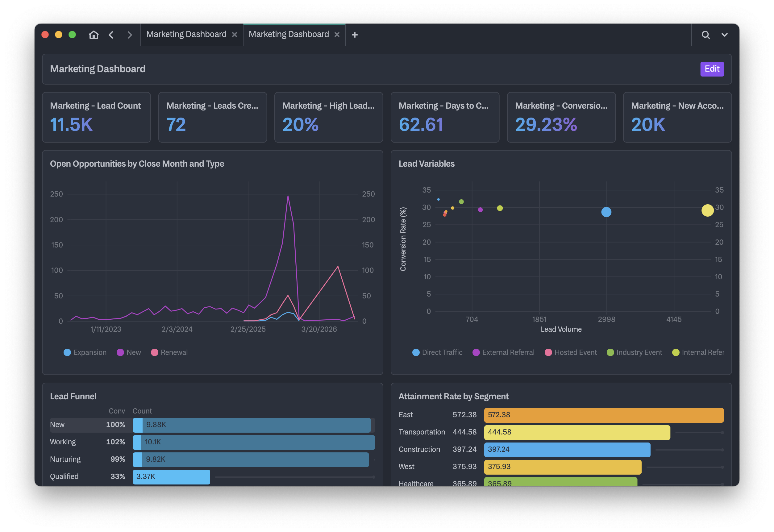Switch to first Marketing Dashboard tab
774x532 pixels.
[186, 34]
